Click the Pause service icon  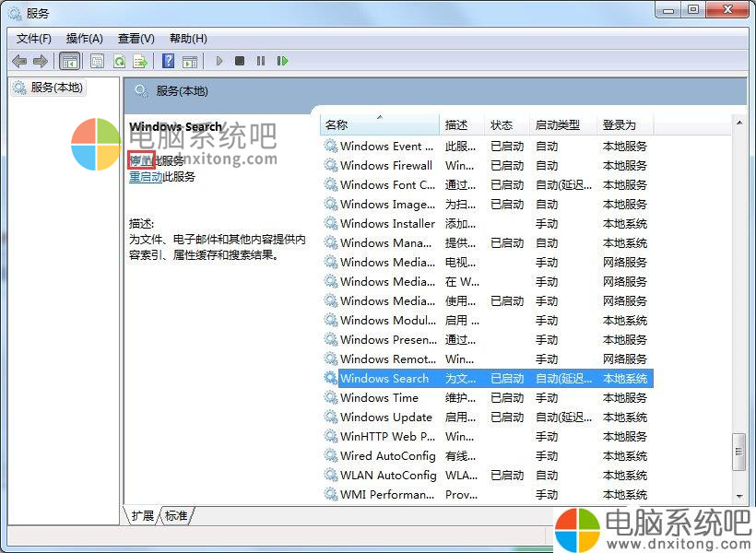pyautogui.click(x=261, y=61)
